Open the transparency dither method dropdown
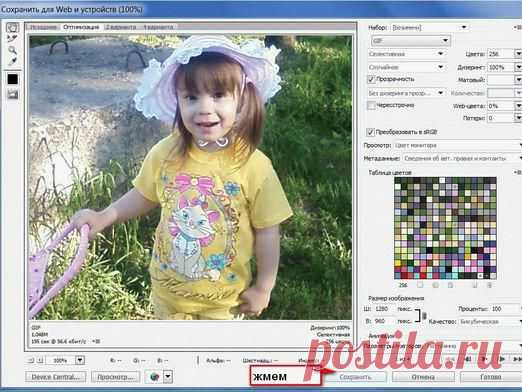522x392 pixels. [x=406, y=93]
